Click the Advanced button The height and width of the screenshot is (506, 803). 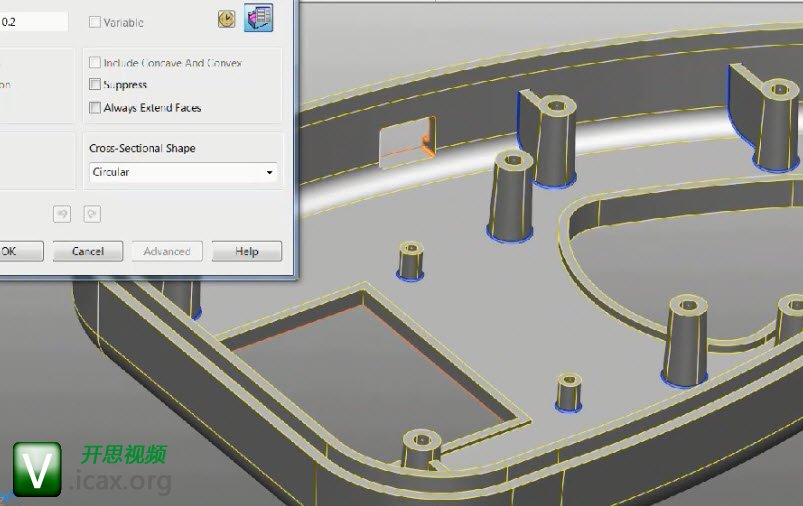[x=167, y=251]
